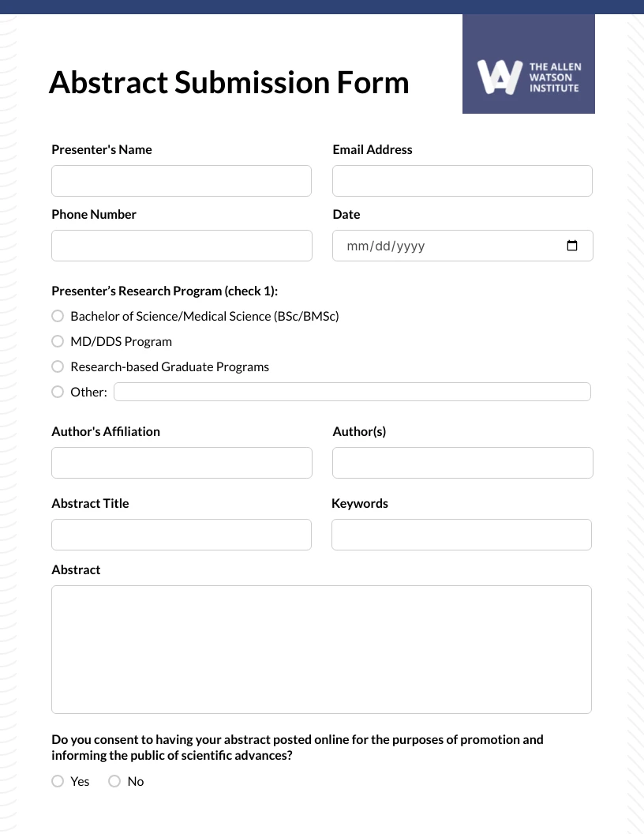Click the Keywords input field

click(x=462, y=535)
